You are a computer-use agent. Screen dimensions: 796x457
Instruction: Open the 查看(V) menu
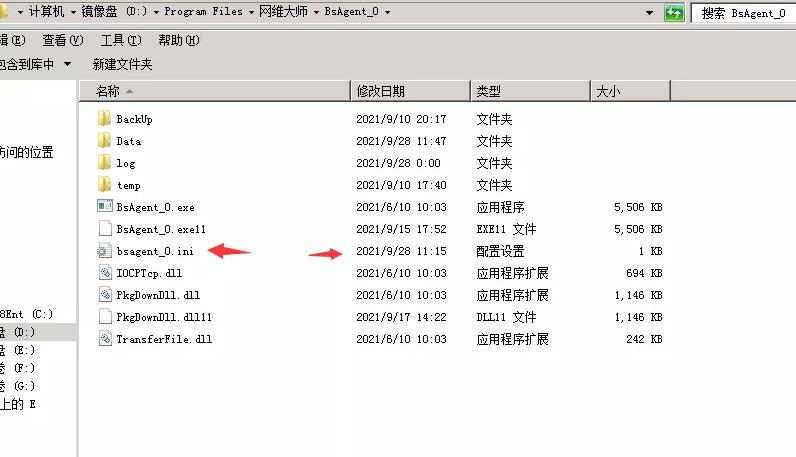click(63, 40)
